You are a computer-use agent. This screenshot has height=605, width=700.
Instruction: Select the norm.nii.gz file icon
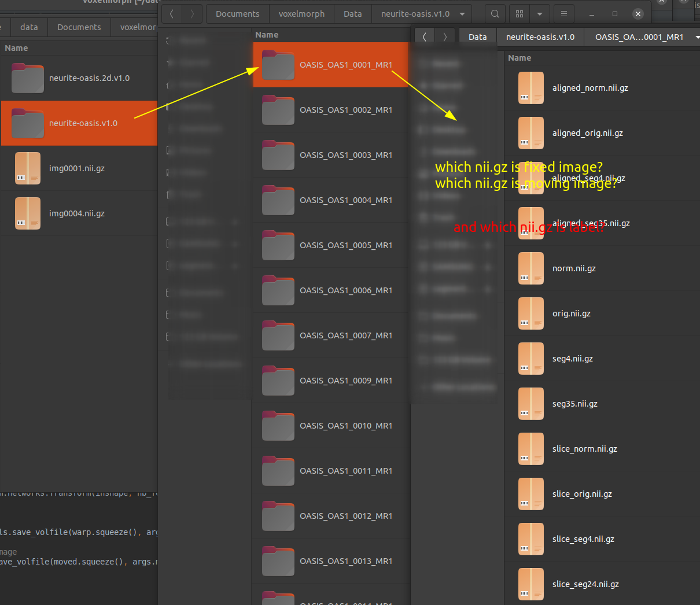[530, 268]
